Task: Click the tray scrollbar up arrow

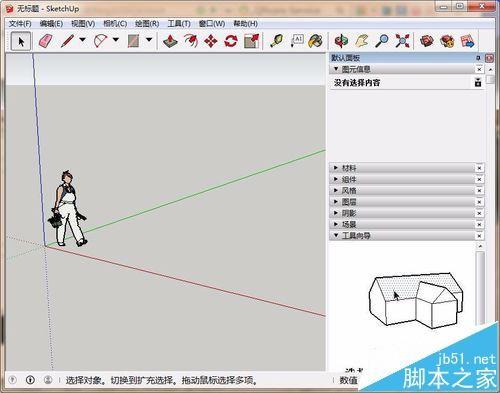Action: click(490, 69)
